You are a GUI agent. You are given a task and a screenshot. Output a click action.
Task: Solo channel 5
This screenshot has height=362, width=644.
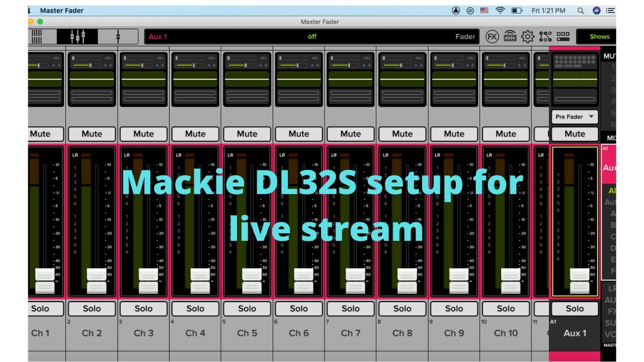(x=247, y=309)
